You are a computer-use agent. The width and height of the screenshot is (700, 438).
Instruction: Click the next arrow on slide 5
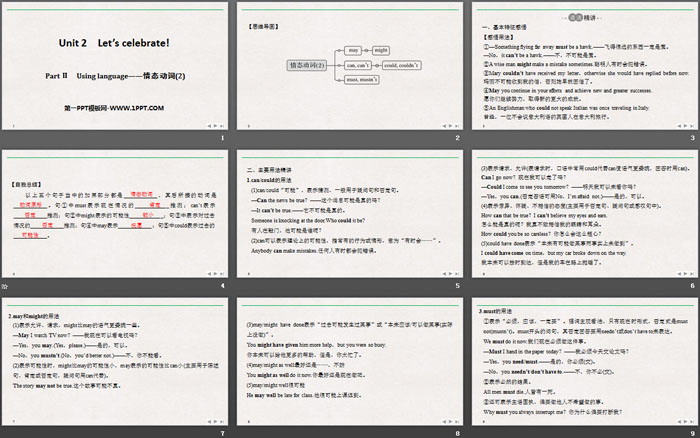(450, 274)
